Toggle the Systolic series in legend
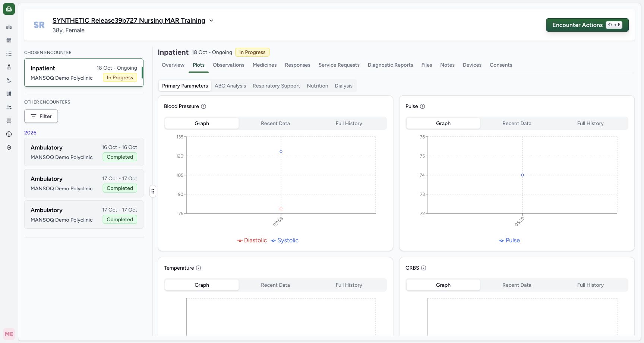 [x=285, y=241]
